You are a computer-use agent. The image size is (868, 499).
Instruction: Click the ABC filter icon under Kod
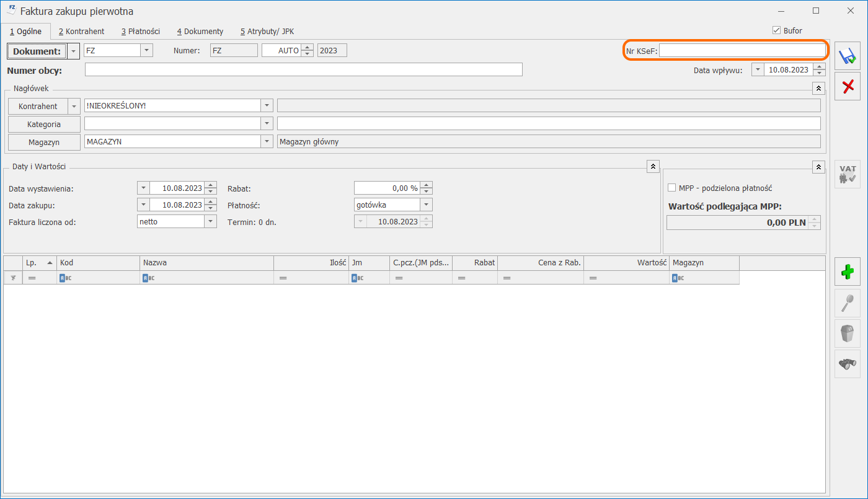coord(65,278)
